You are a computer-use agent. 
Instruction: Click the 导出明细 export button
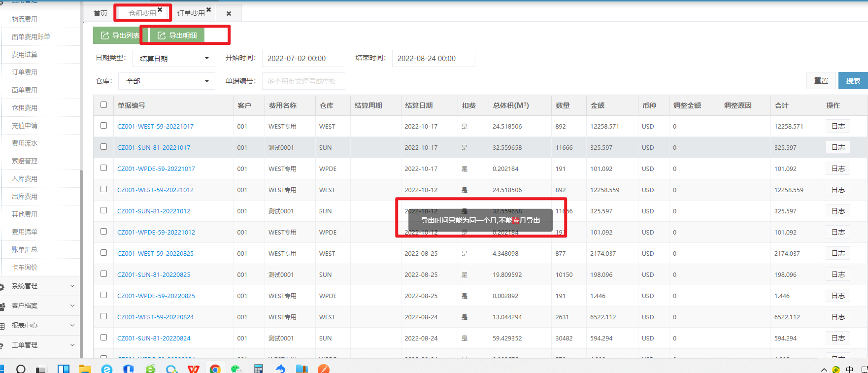pyautogui.click(x=177, y=35)
